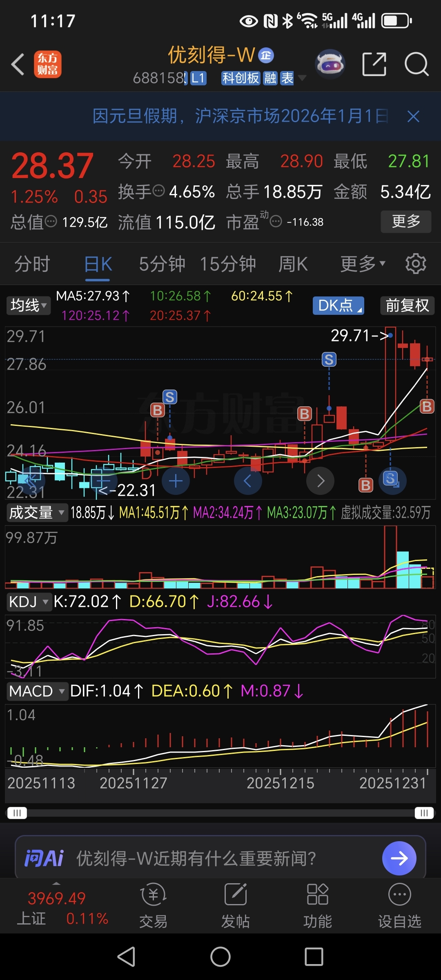Tap the 企 badge next to stock name
The image size is (441, 980).
(x=266, y=55)
